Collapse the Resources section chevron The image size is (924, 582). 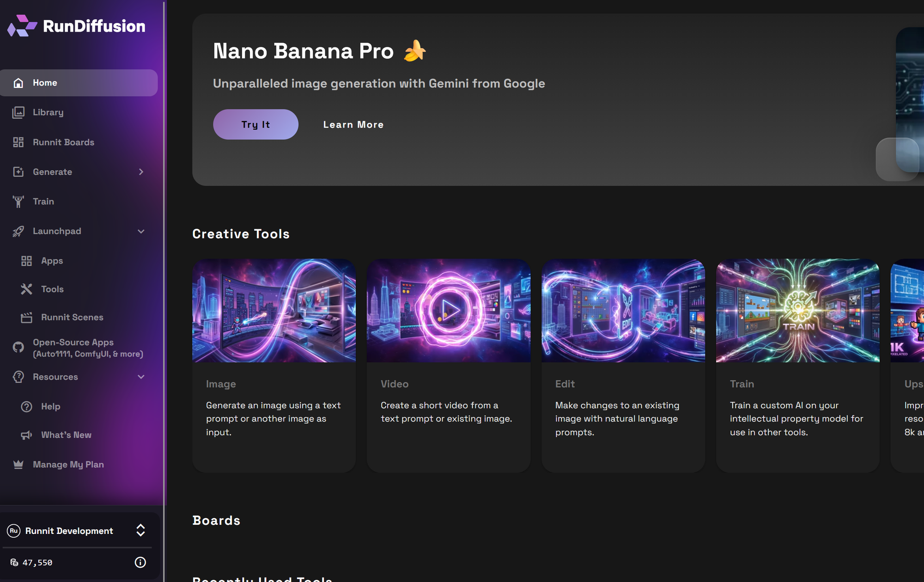(141, 377)
